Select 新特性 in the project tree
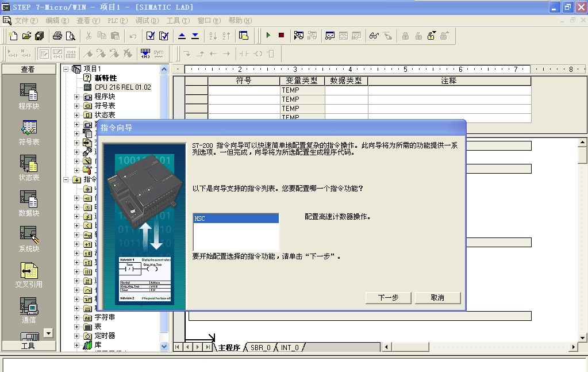 106,78
